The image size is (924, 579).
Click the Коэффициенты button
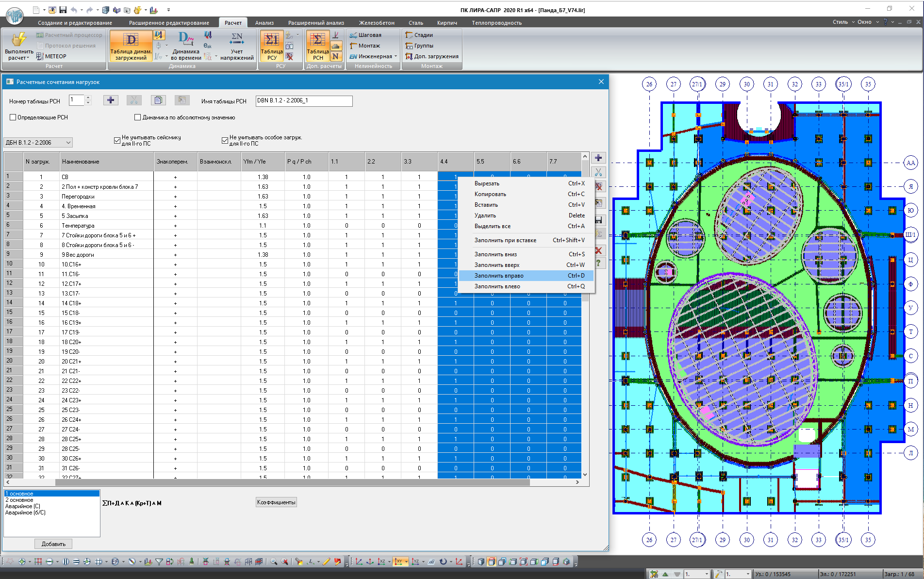(276, 502)
